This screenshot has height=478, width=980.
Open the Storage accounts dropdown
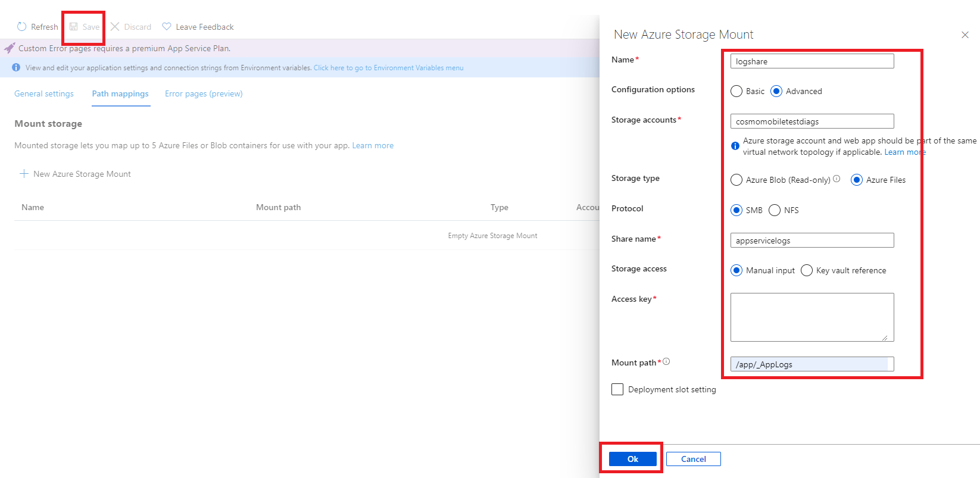pyautogui.click(x=812, y=121)
